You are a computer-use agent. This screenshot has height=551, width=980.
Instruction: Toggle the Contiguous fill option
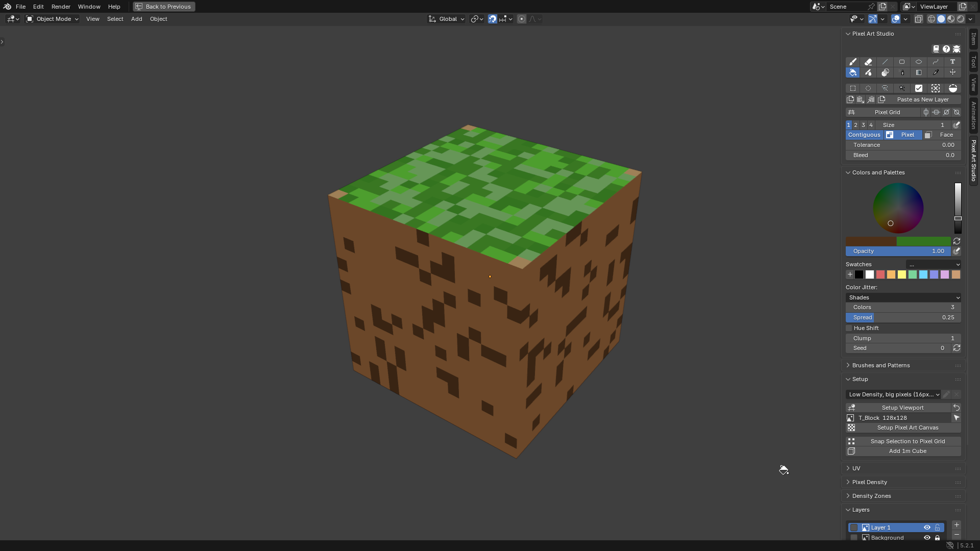(864, 135)
